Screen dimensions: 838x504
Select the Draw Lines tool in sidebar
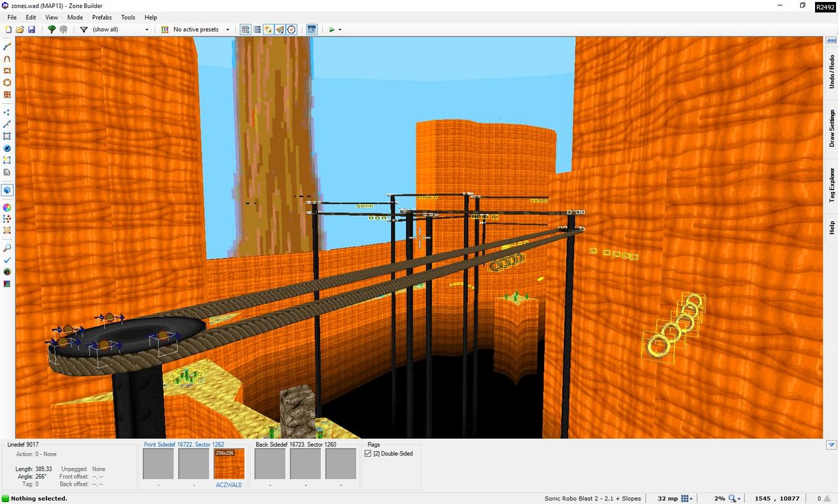[x=7, y=46]
